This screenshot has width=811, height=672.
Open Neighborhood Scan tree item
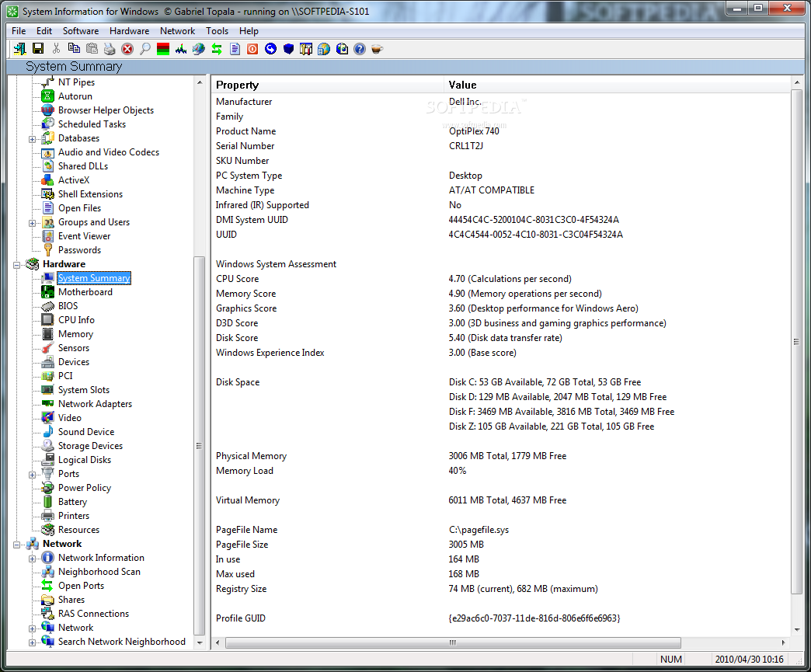[99, 572]
